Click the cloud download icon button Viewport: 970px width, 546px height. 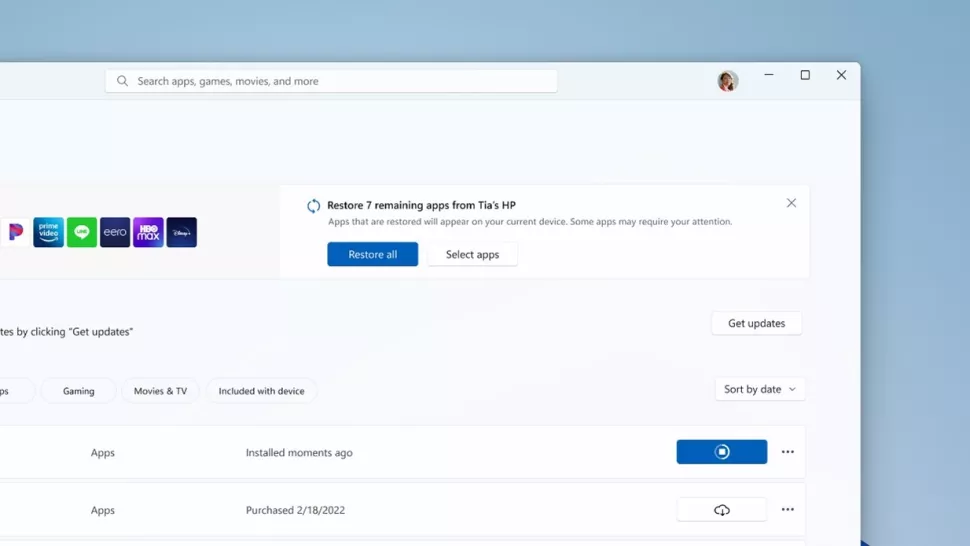pos(721,510)
